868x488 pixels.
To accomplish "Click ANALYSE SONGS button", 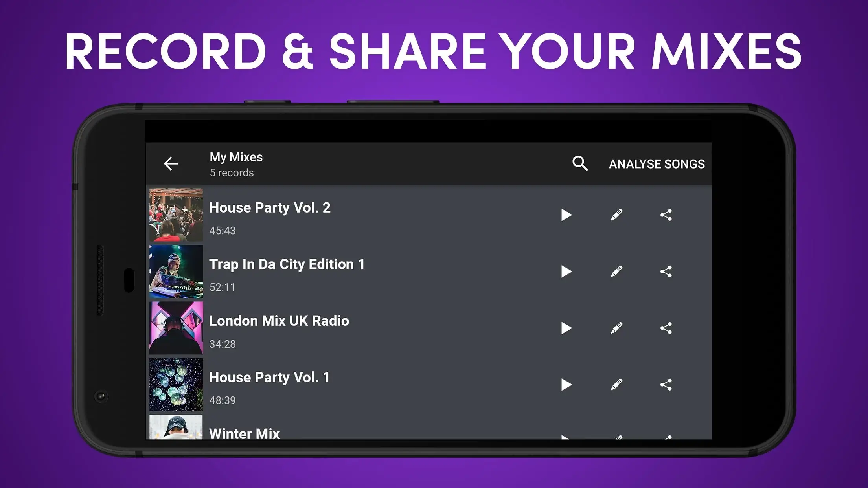I will click(657, 164).
